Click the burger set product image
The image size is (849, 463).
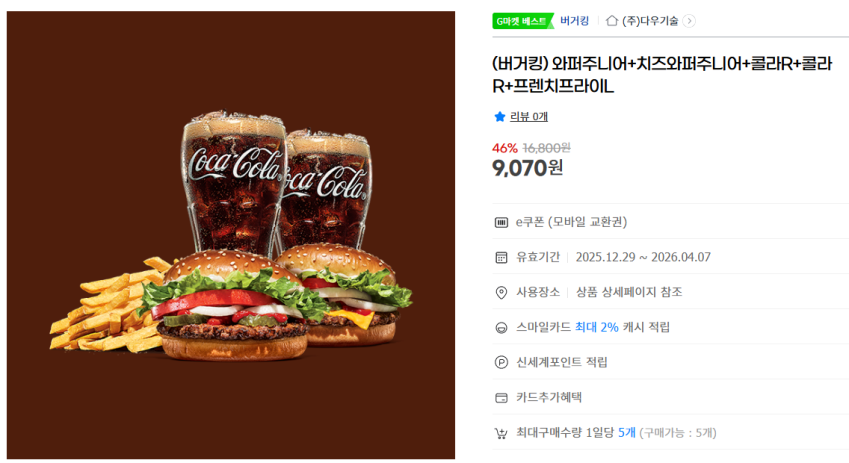point(231,235)
